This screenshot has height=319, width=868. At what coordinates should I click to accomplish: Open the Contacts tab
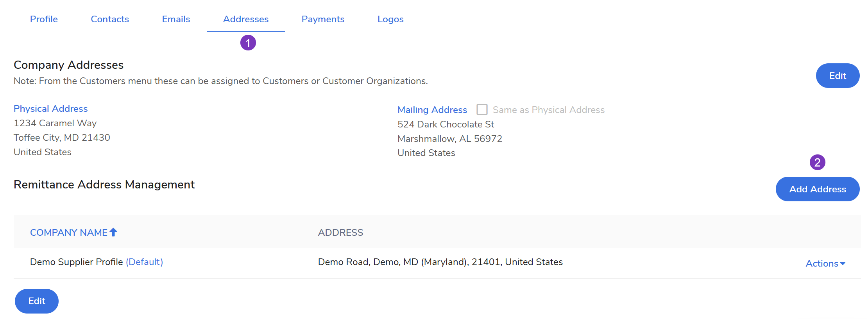coord(110,19)
